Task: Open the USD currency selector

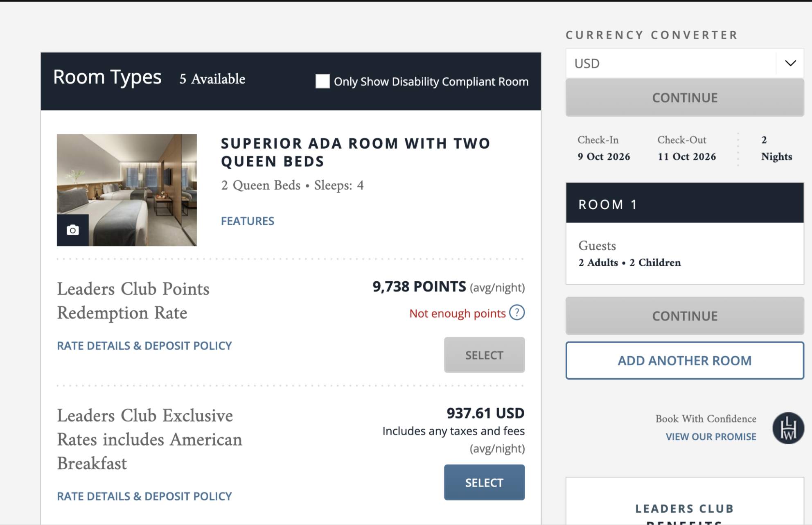Action: [x=685, y=63]
